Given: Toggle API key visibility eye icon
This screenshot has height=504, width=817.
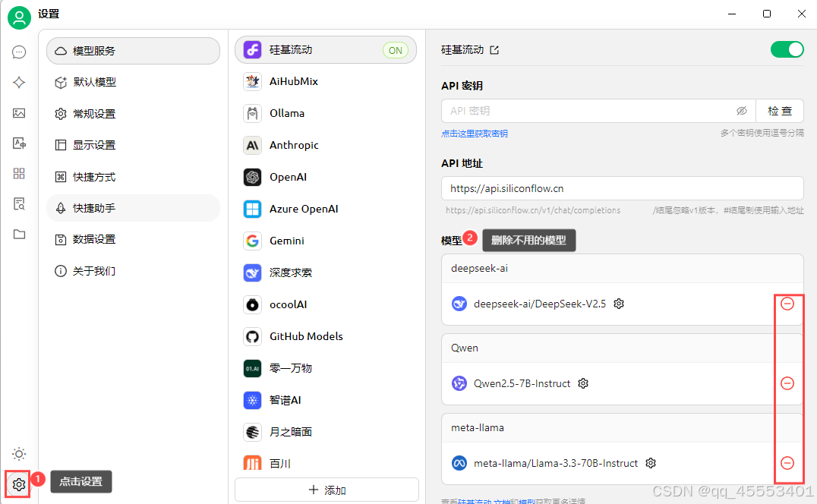Looking at the screenshot, I should pyautogui.click(x=741, y=111).
